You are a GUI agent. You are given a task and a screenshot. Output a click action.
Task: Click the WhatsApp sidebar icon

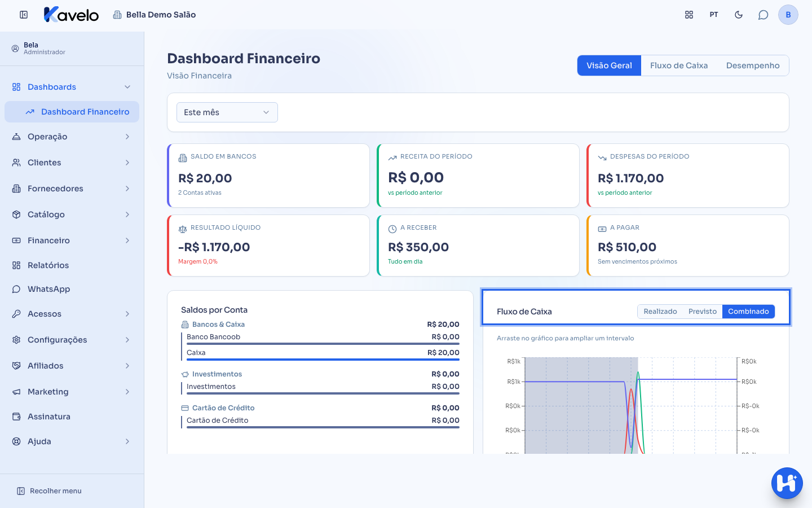[16, 289]
